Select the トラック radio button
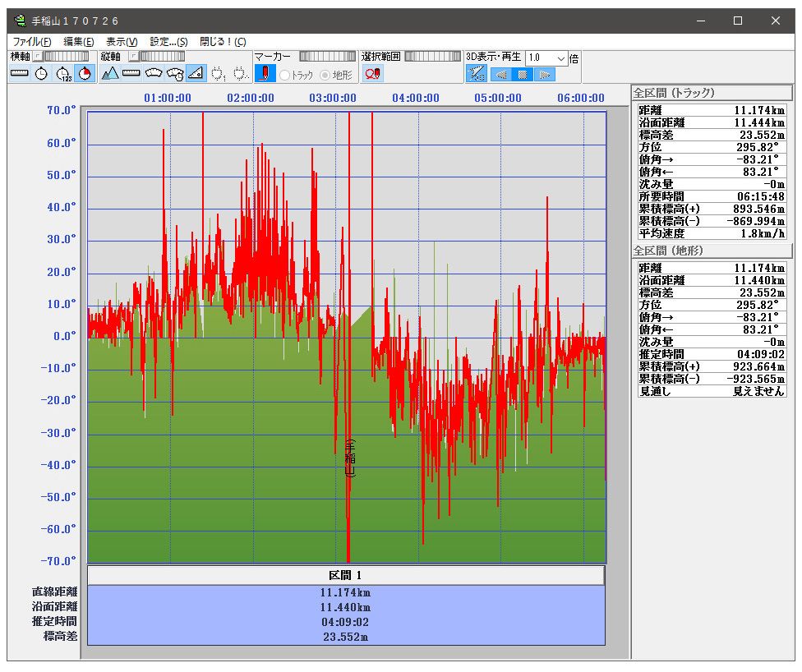Screen dimensions: 802x672 pyautogui.click(x=285, y=75)
